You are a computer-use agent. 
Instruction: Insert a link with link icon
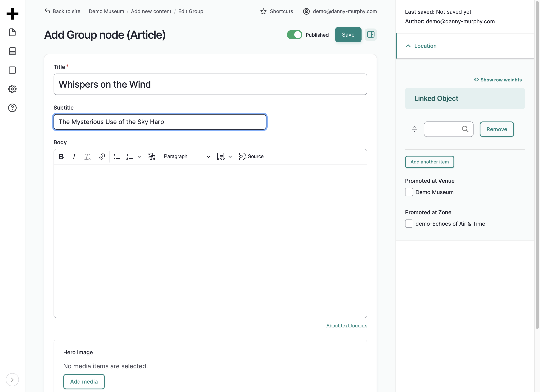[x=102, y=157]
